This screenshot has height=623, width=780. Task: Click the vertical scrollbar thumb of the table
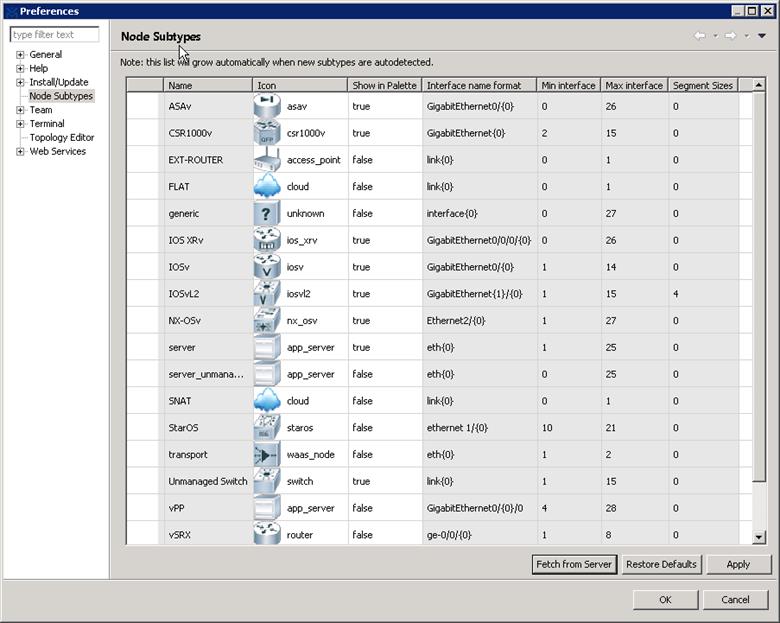(x=759, y=287)
